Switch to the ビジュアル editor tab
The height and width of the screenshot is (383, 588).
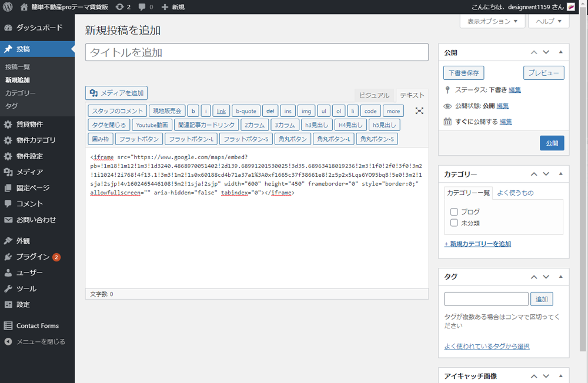pyautogui.click(x=374, y=95)
